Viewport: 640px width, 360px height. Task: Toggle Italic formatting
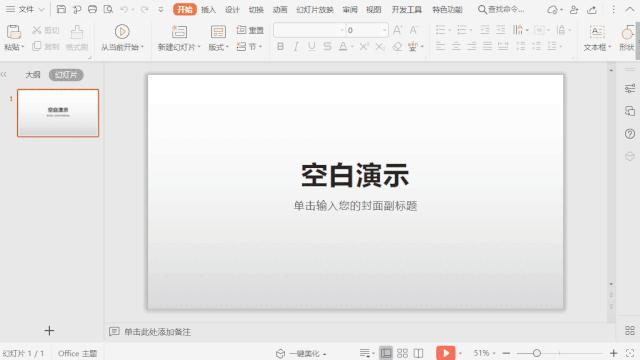pyautogui.click(x=296, y=47)
